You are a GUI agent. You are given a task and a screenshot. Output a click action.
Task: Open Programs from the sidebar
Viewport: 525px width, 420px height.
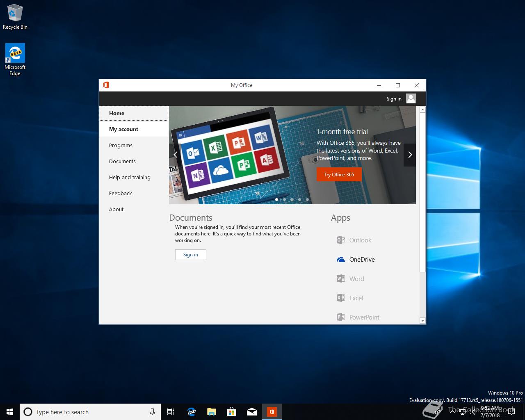(x=134, y=145)
